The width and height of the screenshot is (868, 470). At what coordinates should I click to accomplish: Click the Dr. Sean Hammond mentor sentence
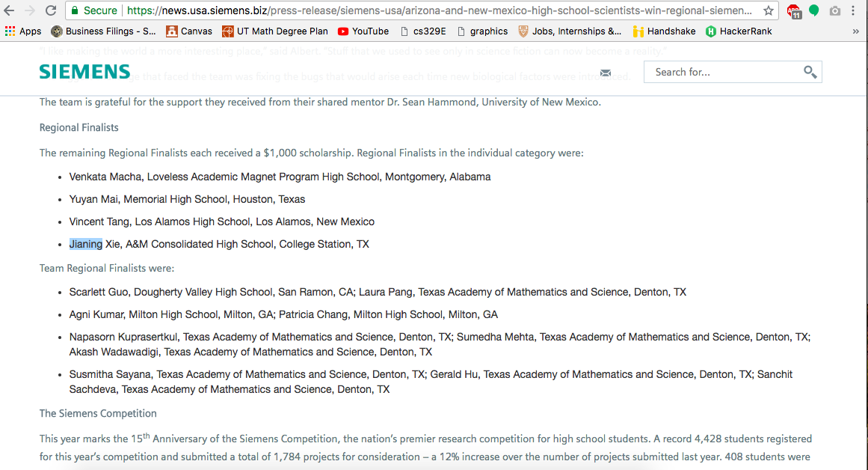(x=320, y=102)
